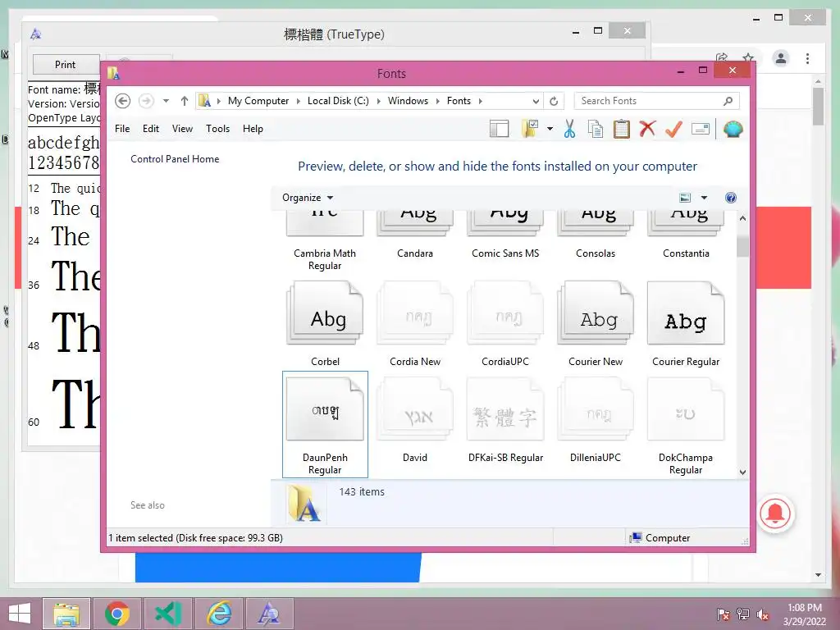Click the search magnifier icon
Viewport: 840px width, 630px height.
pyautogui.click(x=728, y=101)
